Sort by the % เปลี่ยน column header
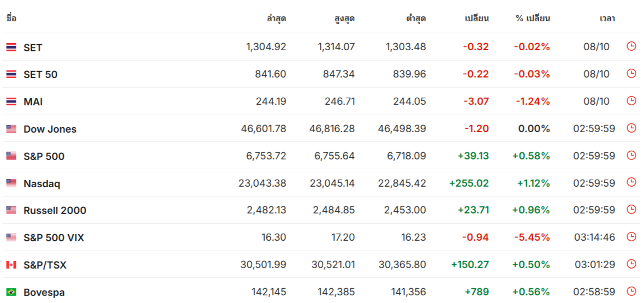Image resolution: width=644 pixels, height=303 pixels. (x=533, y=19)
